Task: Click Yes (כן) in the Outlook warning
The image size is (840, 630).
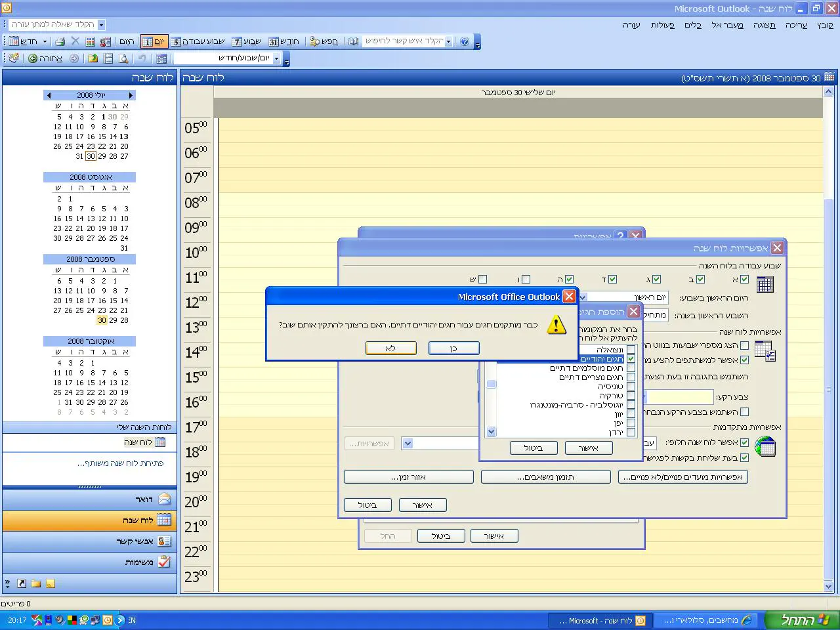Action: [x=453, y=348]
